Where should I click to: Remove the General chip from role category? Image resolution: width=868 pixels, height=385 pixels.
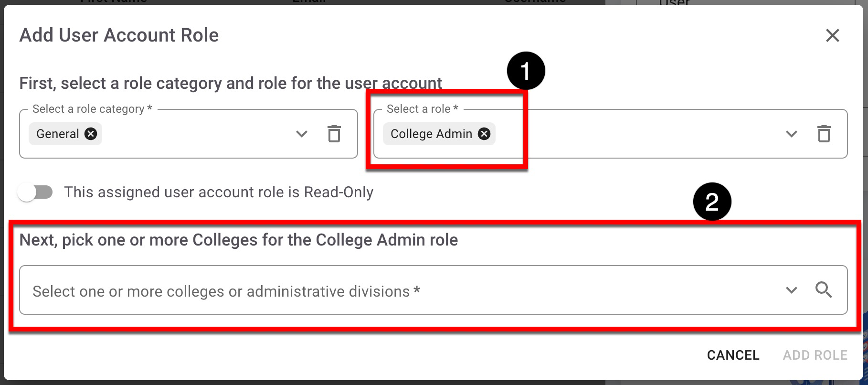click(x=91, y=134)
